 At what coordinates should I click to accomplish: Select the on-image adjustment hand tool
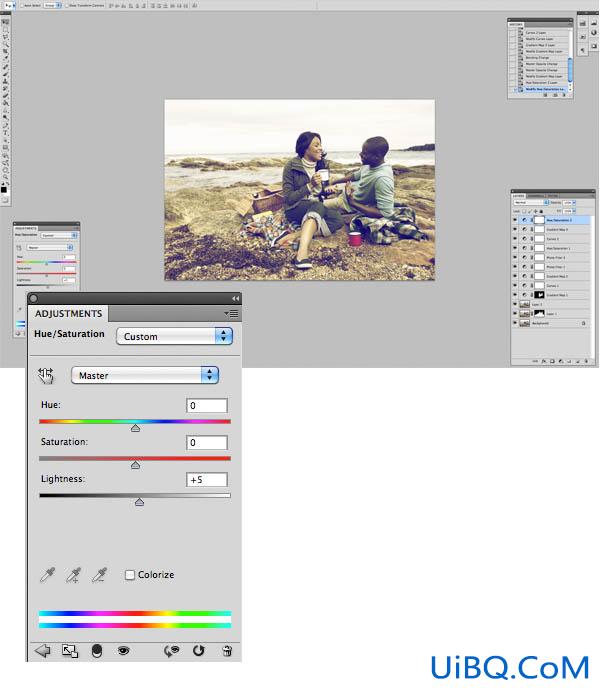pyautogui.click(x=45, y=375)
